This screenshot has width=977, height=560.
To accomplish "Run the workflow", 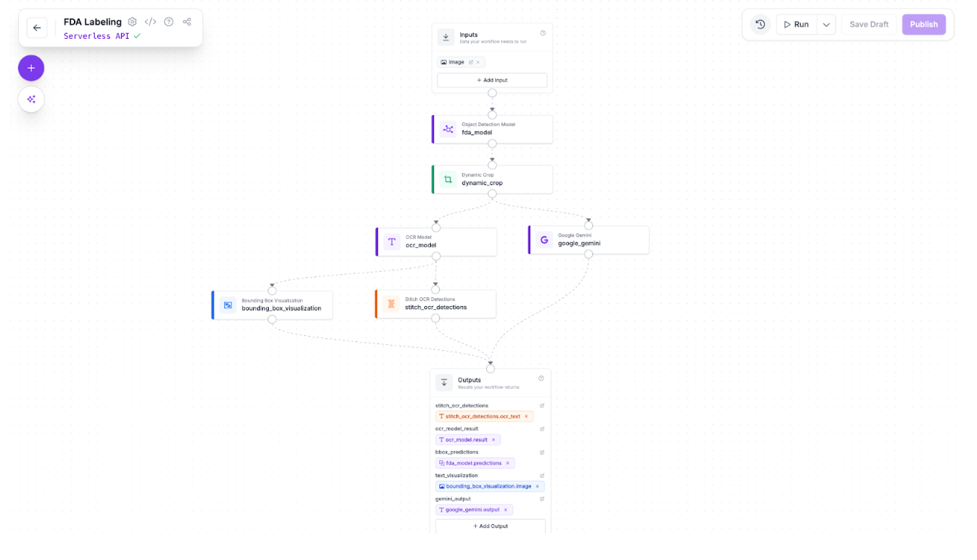I will click(796, 25).
